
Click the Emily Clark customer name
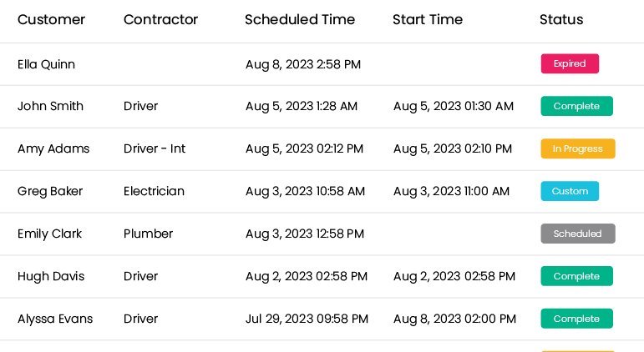coord(49,234)
